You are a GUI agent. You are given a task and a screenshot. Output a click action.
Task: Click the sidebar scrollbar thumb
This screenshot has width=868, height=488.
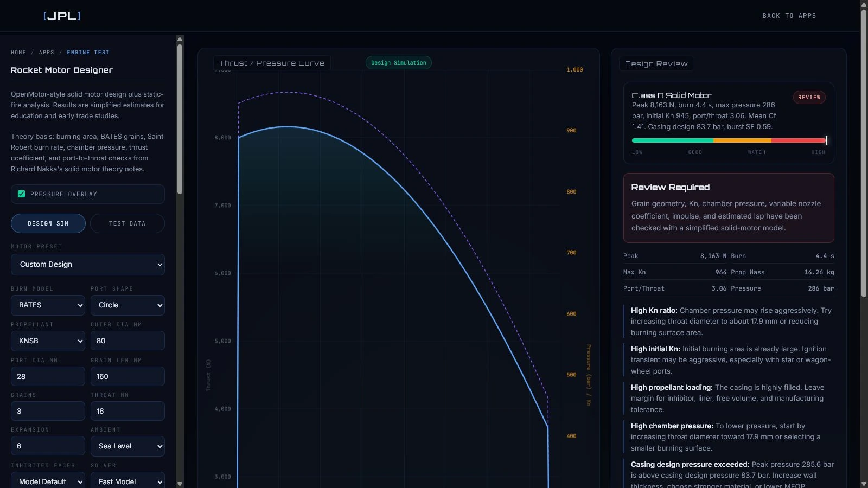tap(180, 119)
